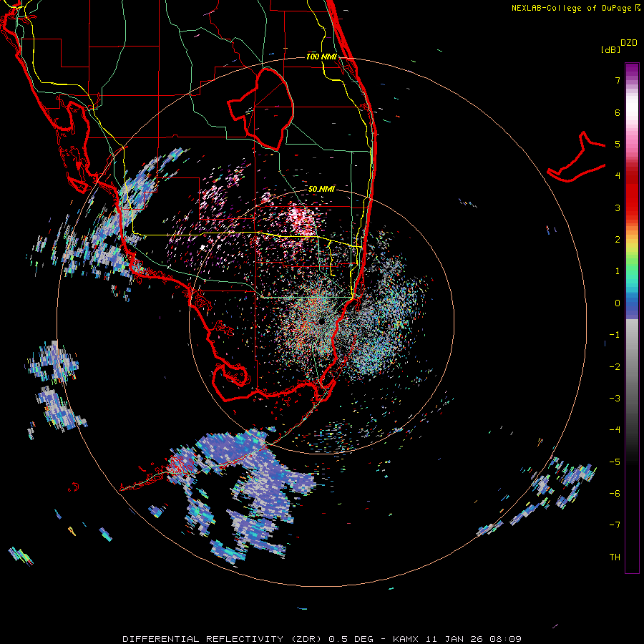Click the -7 value on the color scale
This screenshot has width=644, height=644.
(x=615, y=525)
